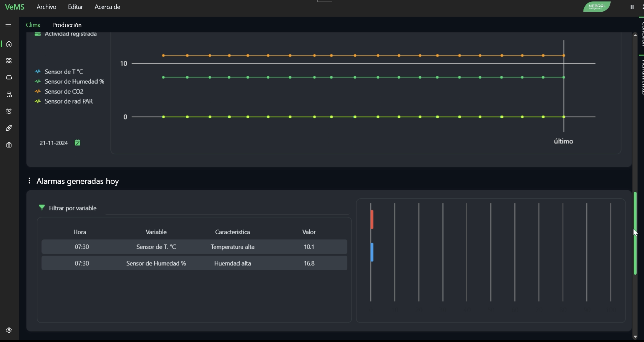Toggle Sensor de Humedad % series visibility
Viewport: 644px width, 342px height.
tap(38, 81)
